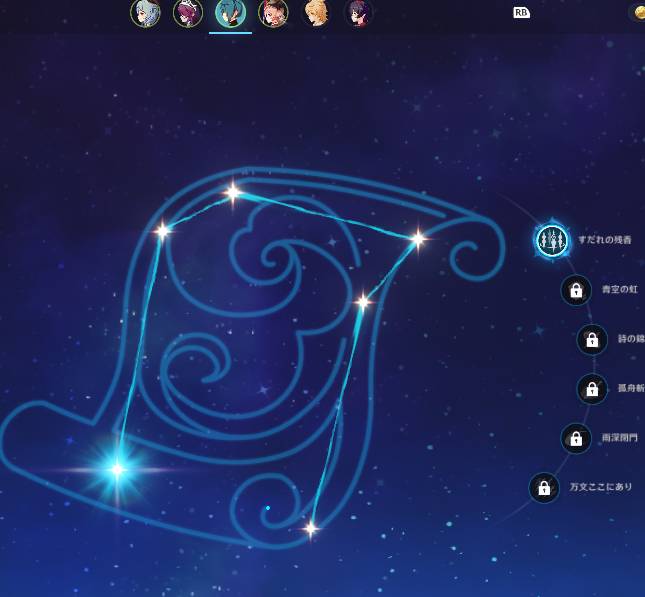The width and height of the screenshot is (645, 597).
Task: Click the bottommost star of the constellation
Action: (x=311, y=528)
